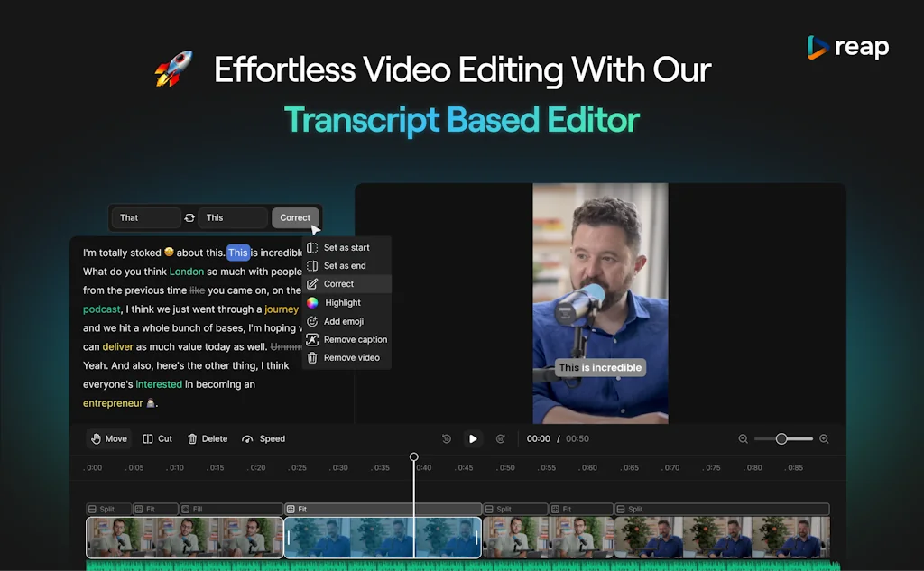Click the zoom in magnifier icon
924x571 pixels.
pos(824,439)
